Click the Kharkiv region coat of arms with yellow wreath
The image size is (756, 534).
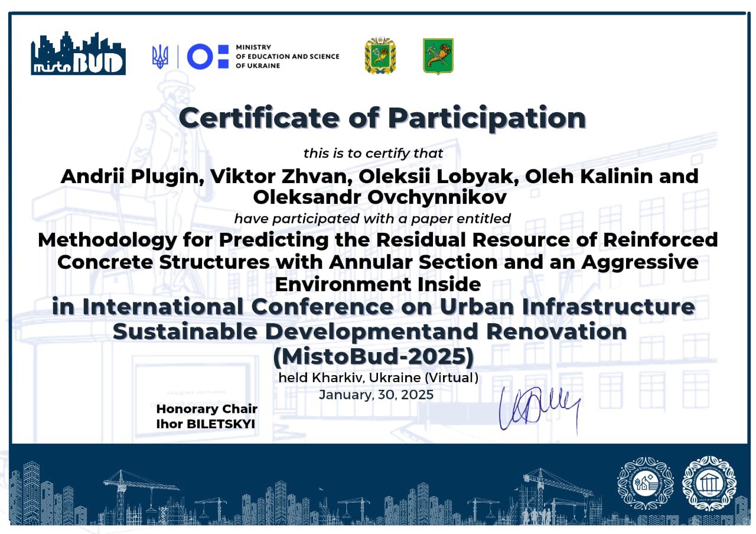pos(380,56)
